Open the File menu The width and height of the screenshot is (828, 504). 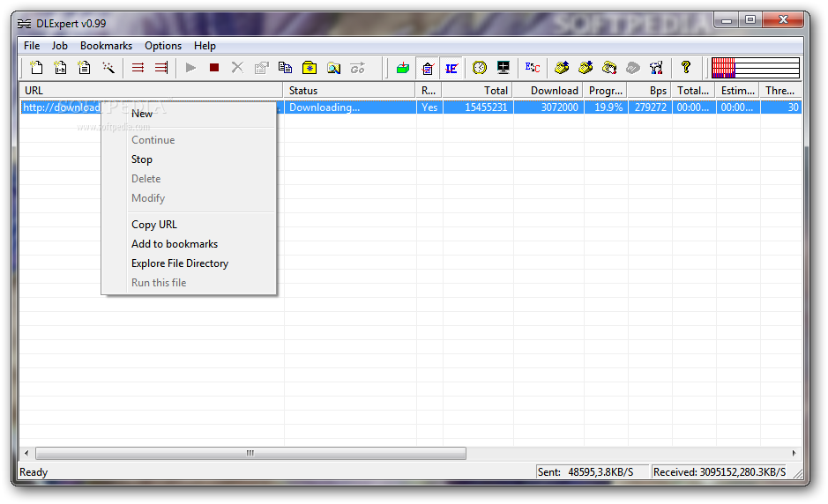[x=32, y=46]
